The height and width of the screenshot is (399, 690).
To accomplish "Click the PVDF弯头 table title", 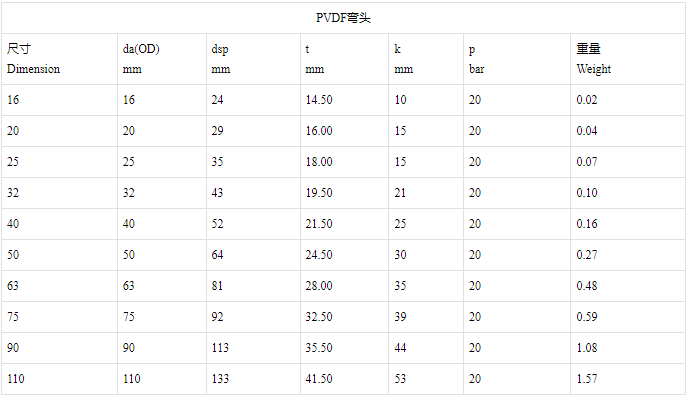I will 343,18.
